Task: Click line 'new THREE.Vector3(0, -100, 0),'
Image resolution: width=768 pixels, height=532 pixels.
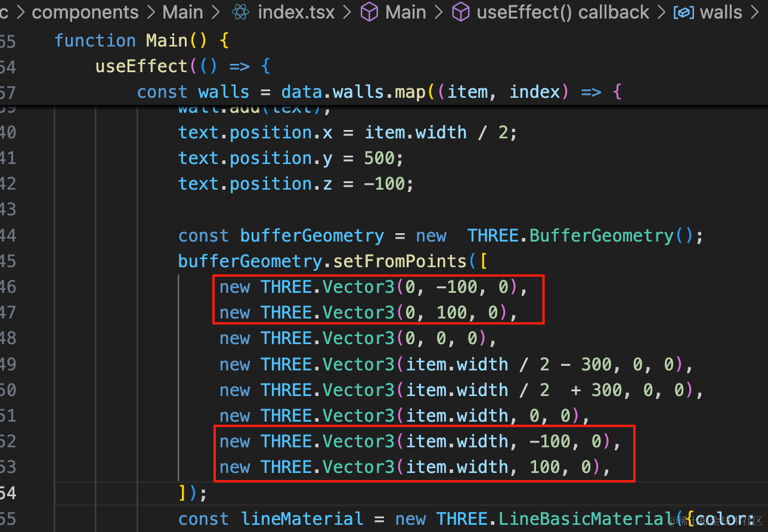Action: (x=374, y=287)
